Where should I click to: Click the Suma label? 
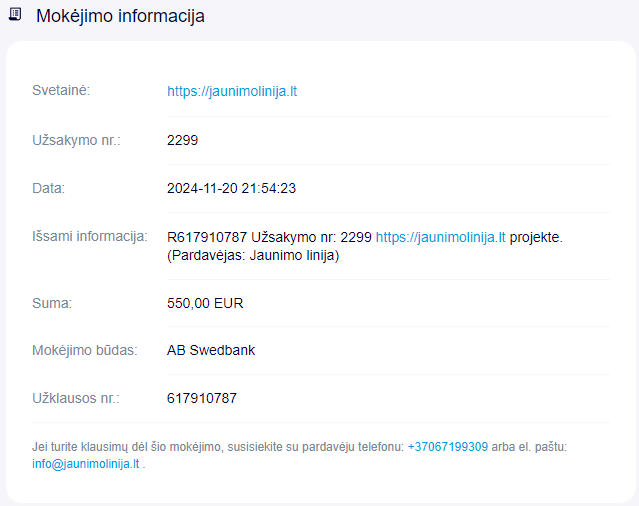point(53,303)
